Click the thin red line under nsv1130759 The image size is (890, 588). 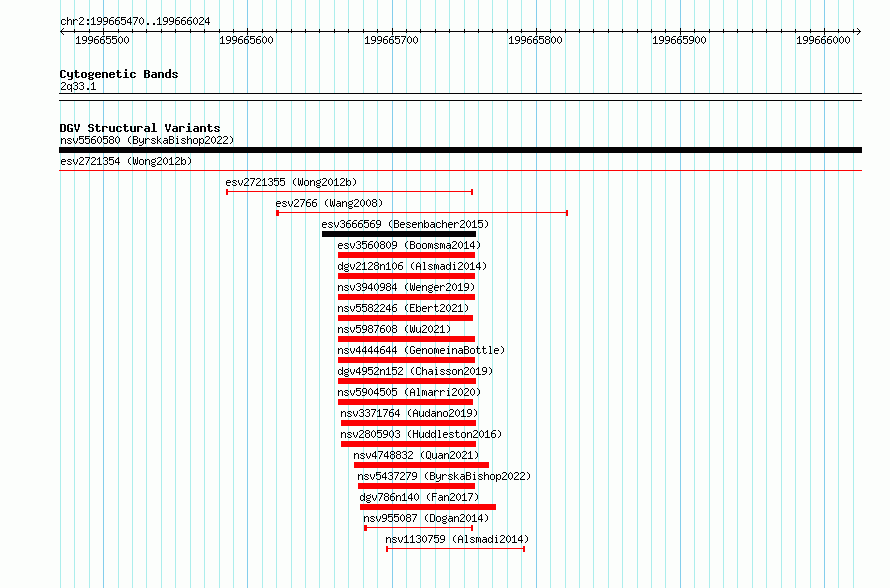click(456, 549)
